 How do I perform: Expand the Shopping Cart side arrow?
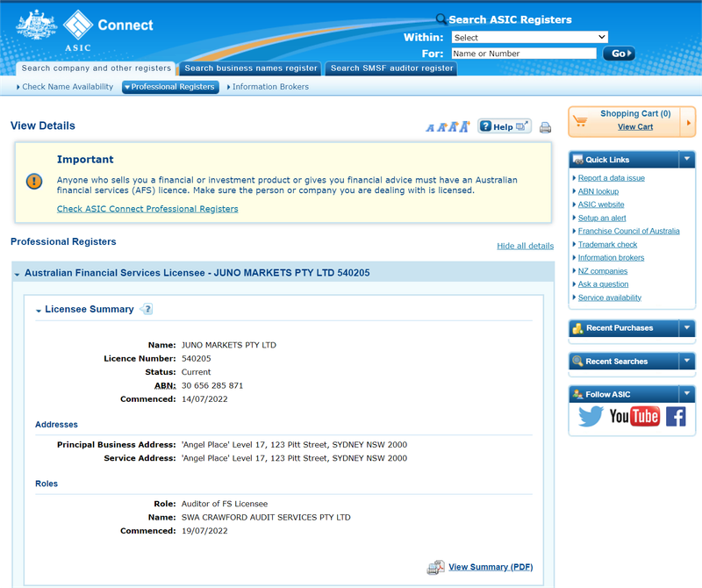(688, 122)
